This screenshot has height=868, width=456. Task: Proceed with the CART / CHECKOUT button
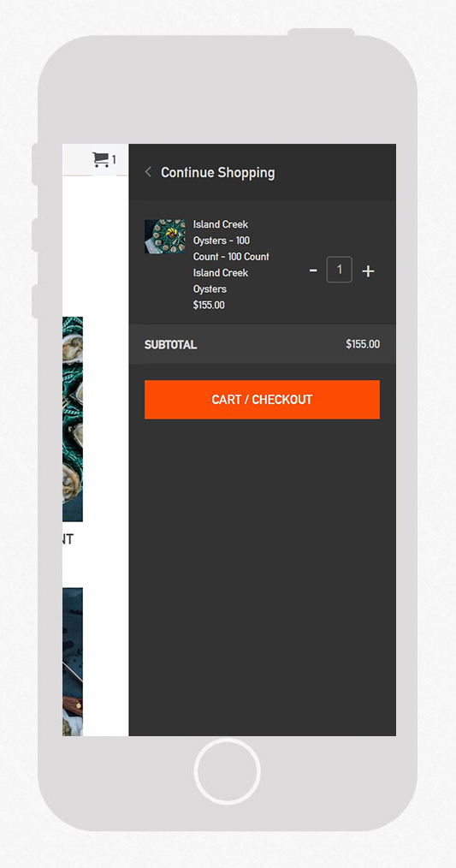pyautogui.click(x=262, y=399)
